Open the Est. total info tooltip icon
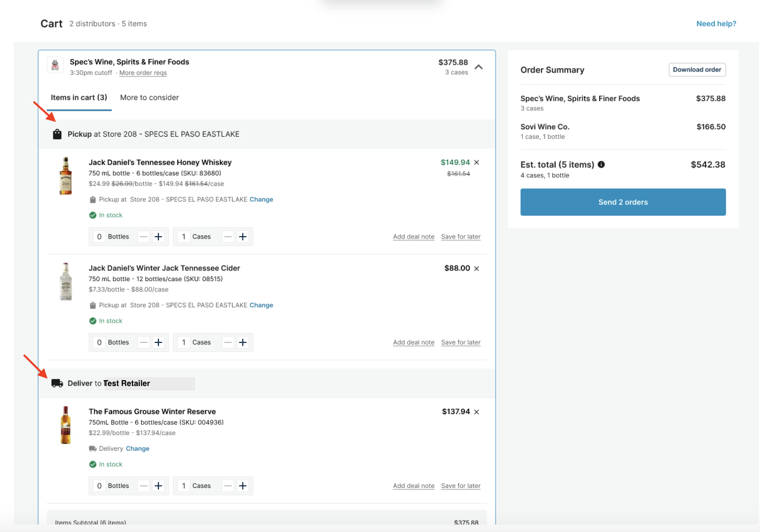The height and width of the screenshot is (532, 760). (x=602, y=165)
